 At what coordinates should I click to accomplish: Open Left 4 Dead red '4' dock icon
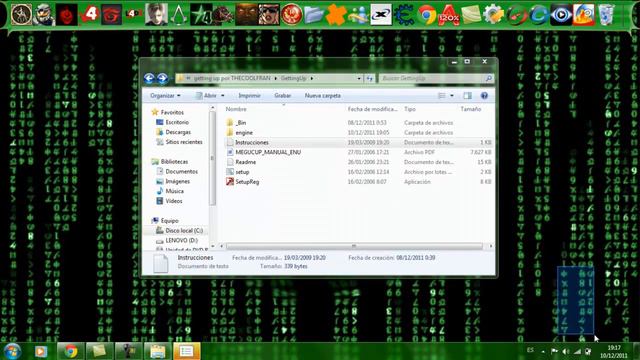[89, 15]
